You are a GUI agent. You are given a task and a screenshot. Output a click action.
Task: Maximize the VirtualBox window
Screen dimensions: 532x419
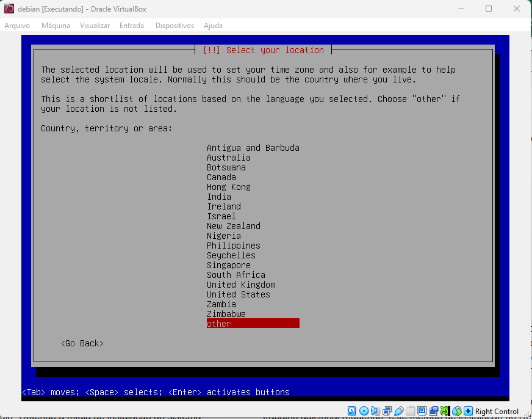489,9
